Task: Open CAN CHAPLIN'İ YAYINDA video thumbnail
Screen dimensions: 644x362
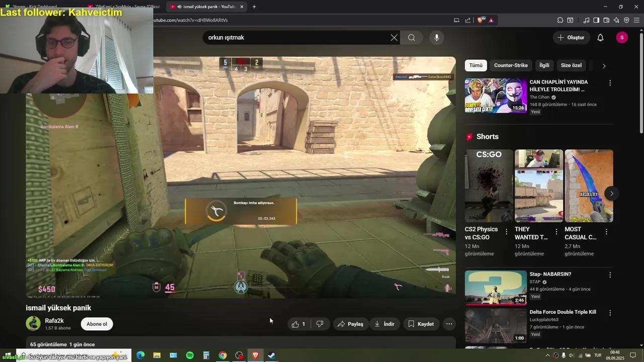Action: click(x=496, y=96)
